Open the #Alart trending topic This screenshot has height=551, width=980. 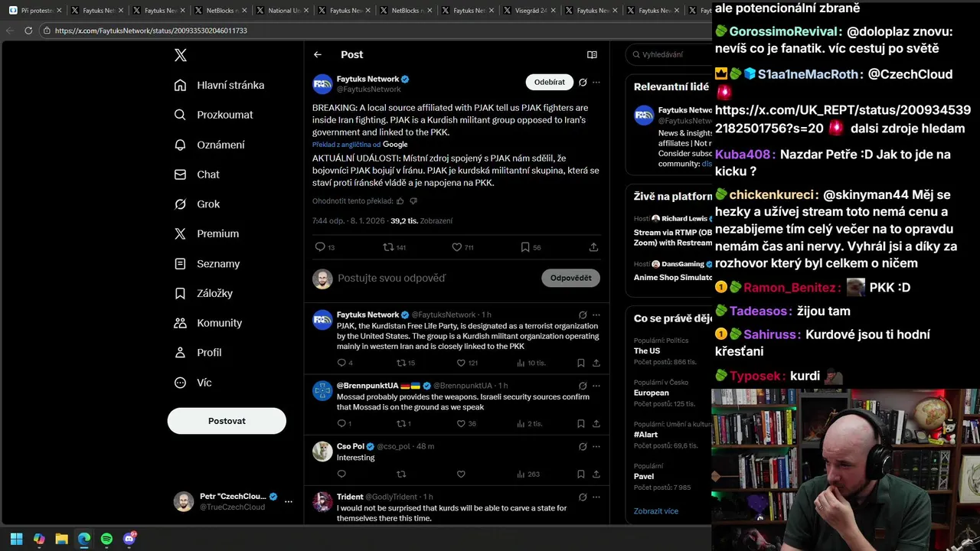click(x=646, y=434)
